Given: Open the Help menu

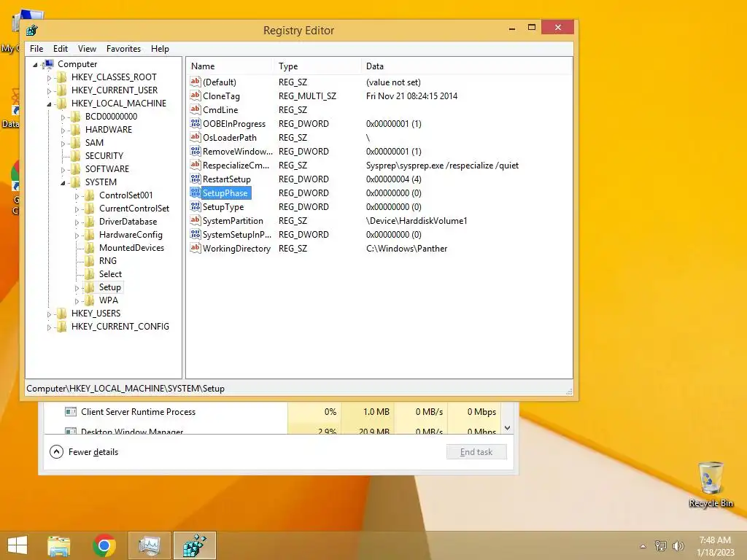Looking at the screenshot, I should pos(160,49).
